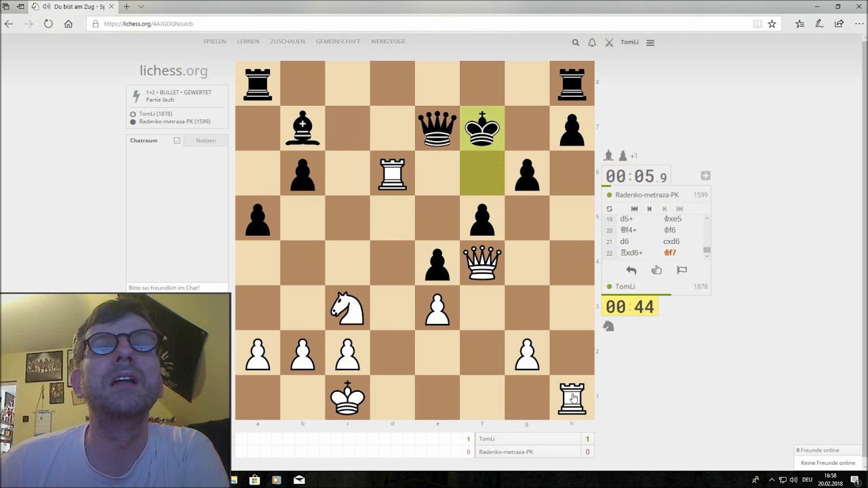
Task: Open Mail from the taskbar
Action: (x=299, y=480)
